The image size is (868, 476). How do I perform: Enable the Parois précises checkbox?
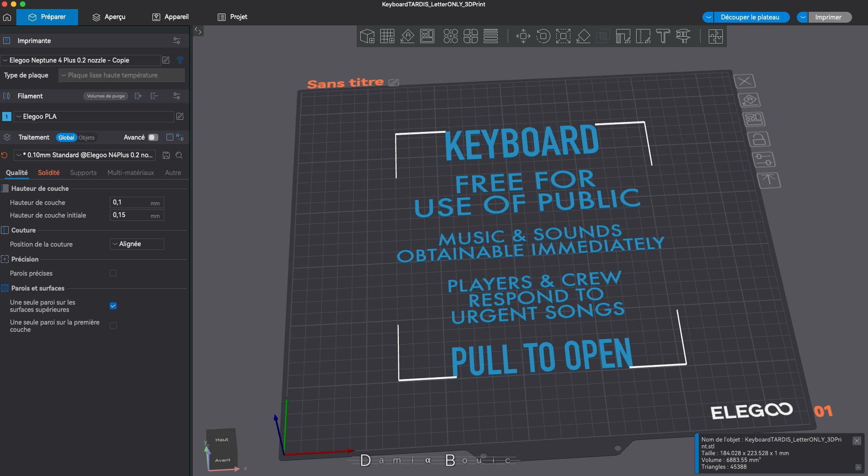pyautogui.click(x=113, y=273)
